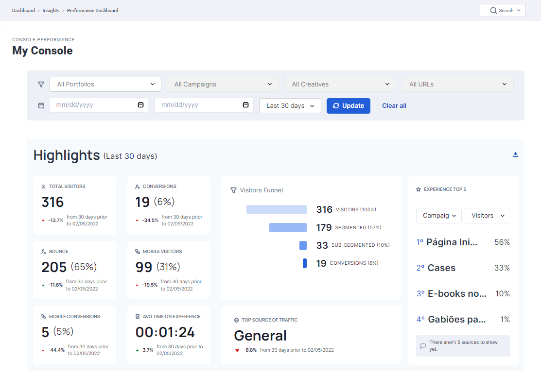Select the Gabiões pa... experience row
The image size is (541, 392).
click(463, 320)
